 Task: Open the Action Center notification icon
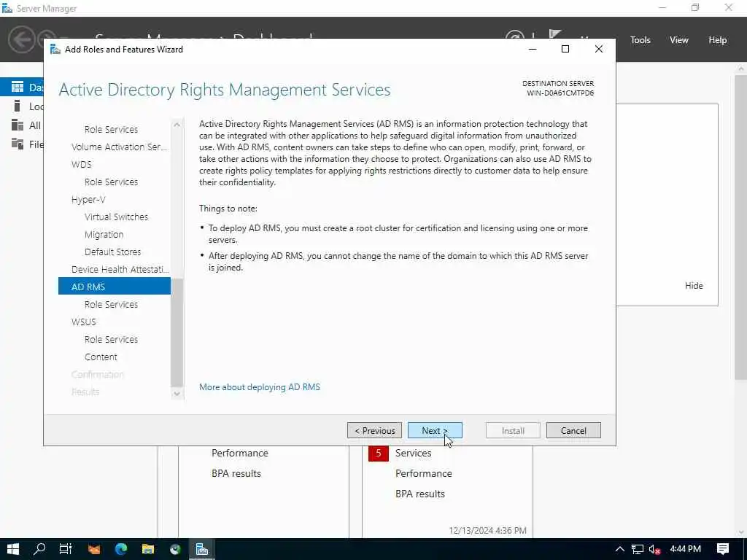click(723, 549)
